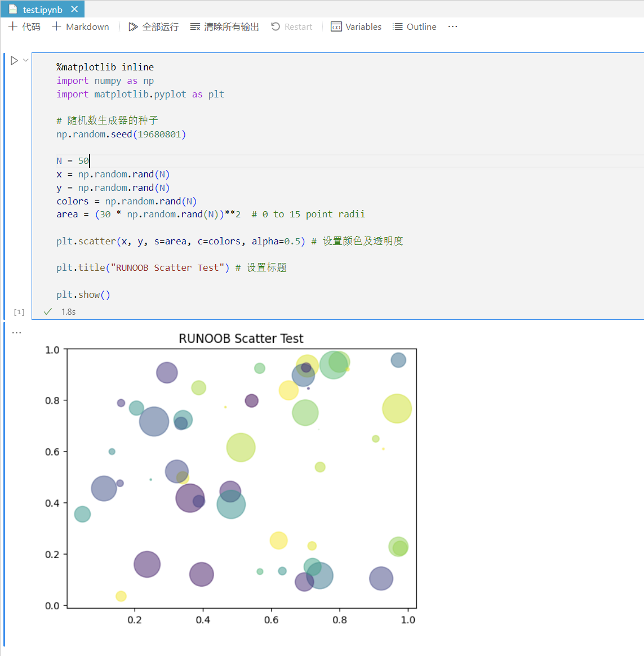Run all cells with 全部运行
644x656 pixels.
[153, 26]
